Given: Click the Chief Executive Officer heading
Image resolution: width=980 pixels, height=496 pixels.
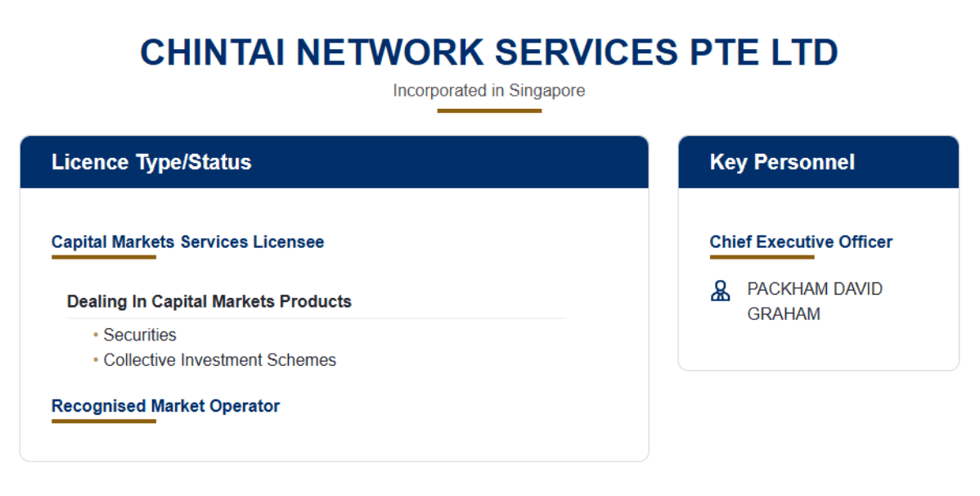Looking at the screenshot, I should point(801,242).
